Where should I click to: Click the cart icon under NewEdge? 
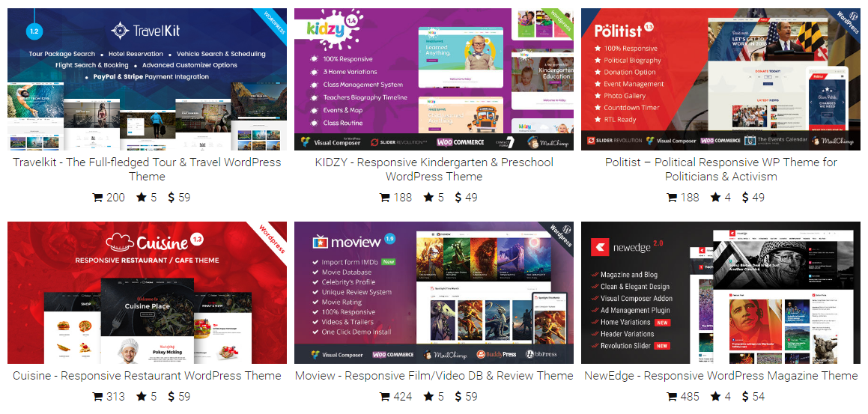(x=672, y=396)
